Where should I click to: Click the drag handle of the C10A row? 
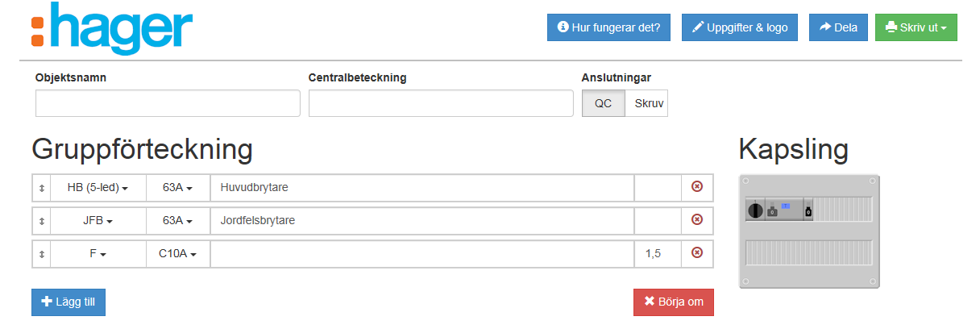tap(41, 253)
